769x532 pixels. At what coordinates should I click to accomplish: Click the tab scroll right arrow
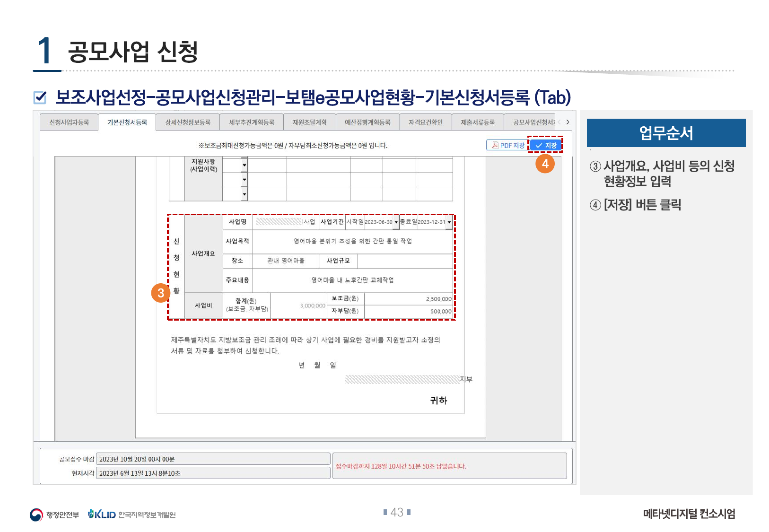568,122
